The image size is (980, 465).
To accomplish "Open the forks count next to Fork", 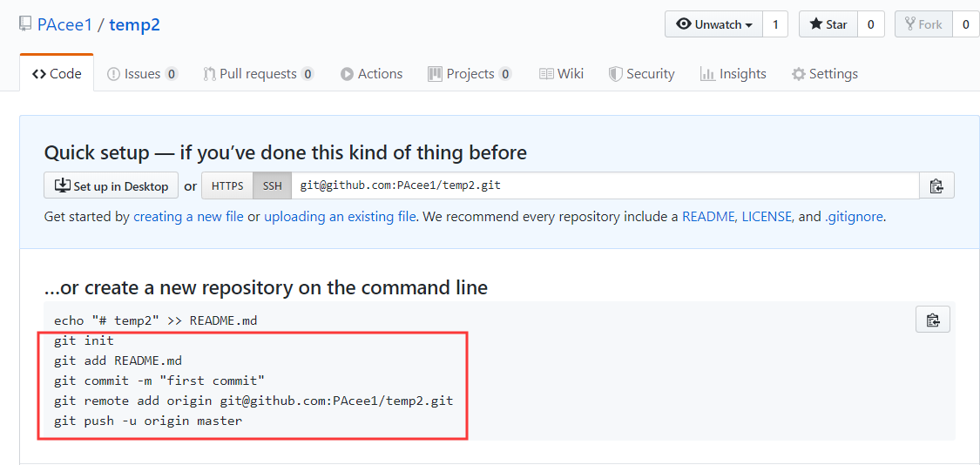I will click(x=965, y=24).
